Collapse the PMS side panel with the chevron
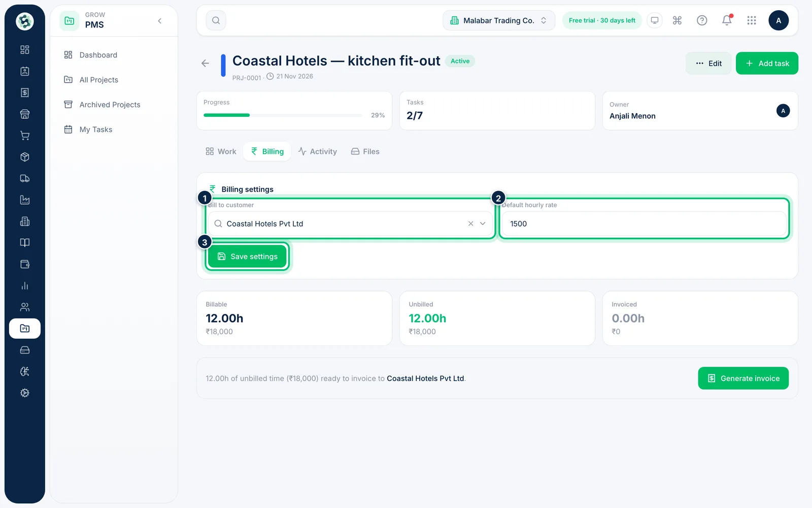The width and height of the screenshot is (812, 508). pos(160,21)
